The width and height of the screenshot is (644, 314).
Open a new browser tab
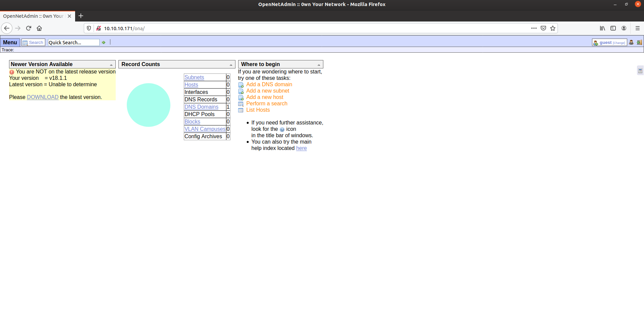81,16
